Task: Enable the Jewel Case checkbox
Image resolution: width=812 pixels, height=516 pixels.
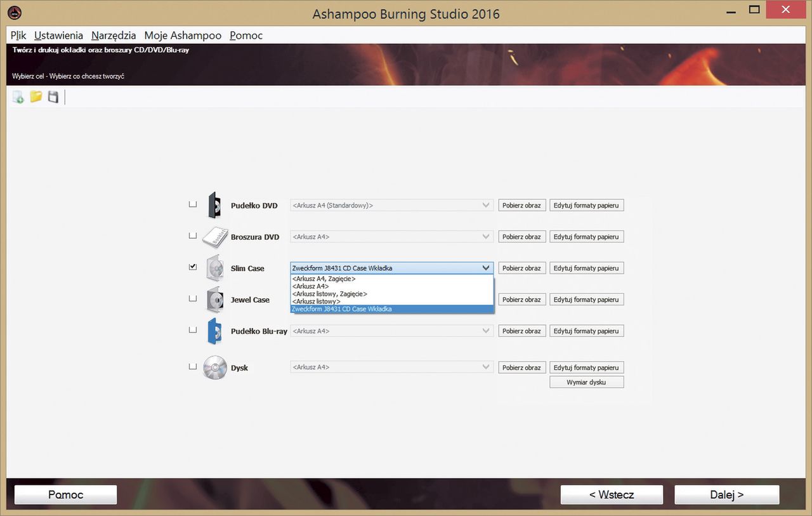Action: tap(193, 298)
